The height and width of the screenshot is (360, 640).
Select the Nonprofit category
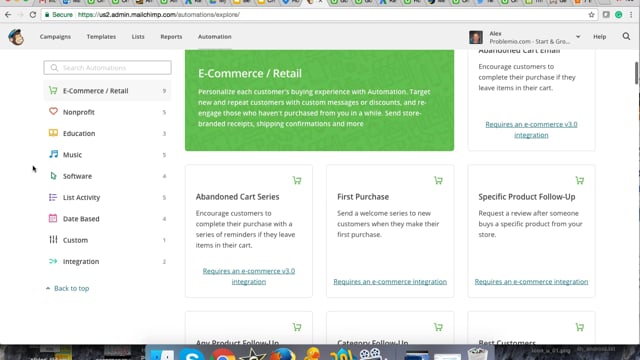[107, 112]
